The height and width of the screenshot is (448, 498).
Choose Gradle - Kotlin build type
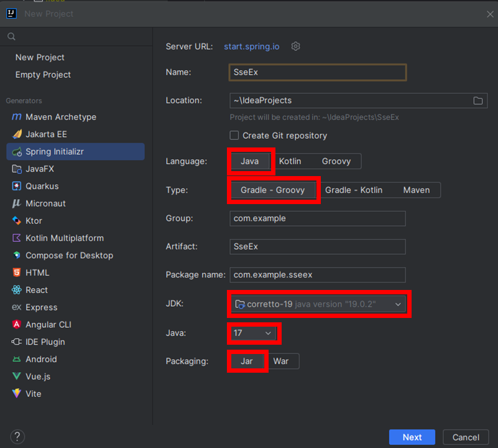click(x=354, y=190)
